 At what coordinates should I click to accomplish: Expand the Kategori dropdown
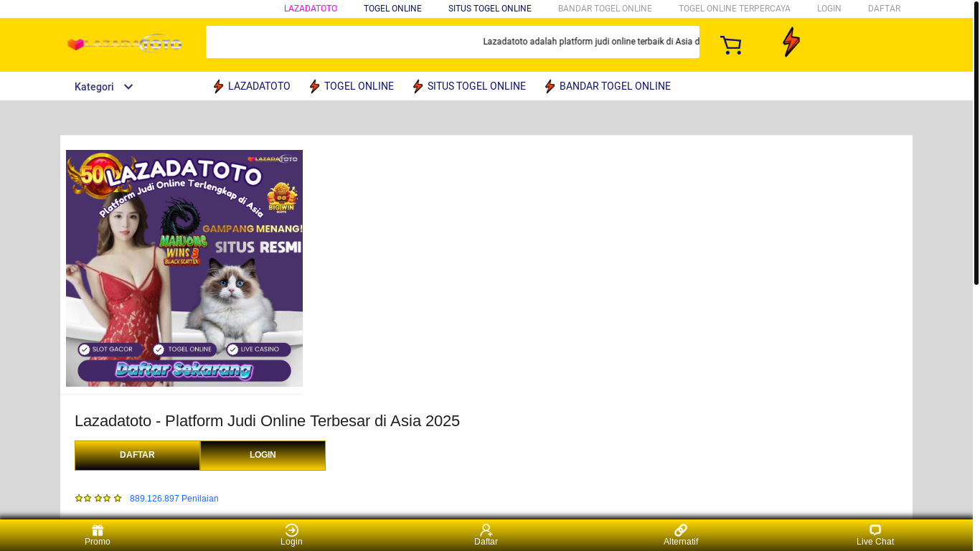[x=104, y=87]
